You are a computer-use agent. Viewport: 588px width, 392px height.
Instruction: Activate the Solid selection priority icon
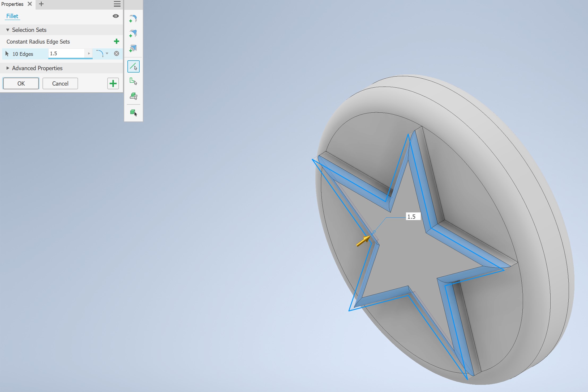click(134, 113)
